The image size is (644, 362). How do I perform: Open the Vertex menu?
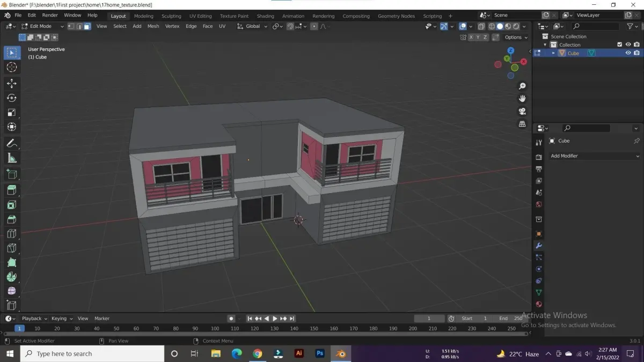tap(172, 26)
